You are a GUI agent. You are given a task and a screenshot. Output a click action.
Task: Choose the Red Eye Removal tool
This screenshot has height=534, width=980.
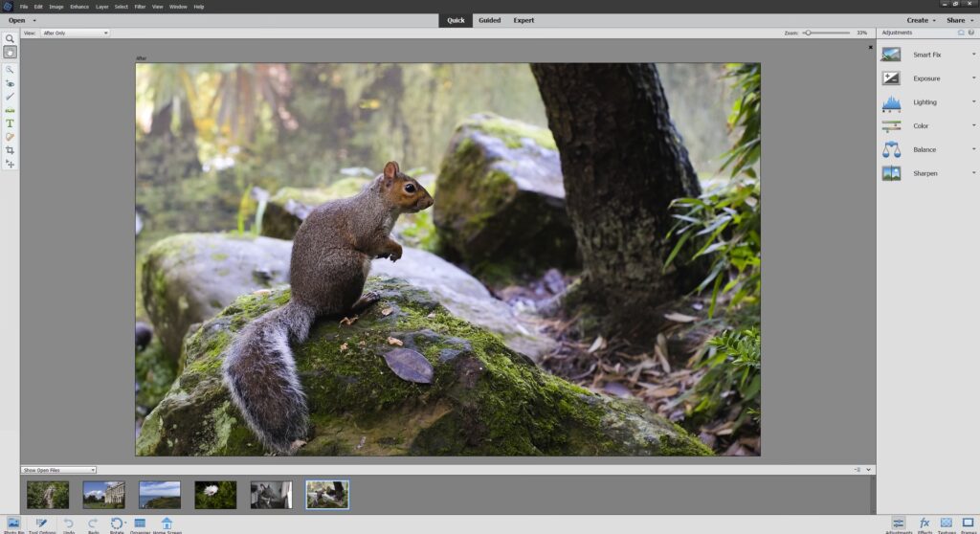coord(10,83)
